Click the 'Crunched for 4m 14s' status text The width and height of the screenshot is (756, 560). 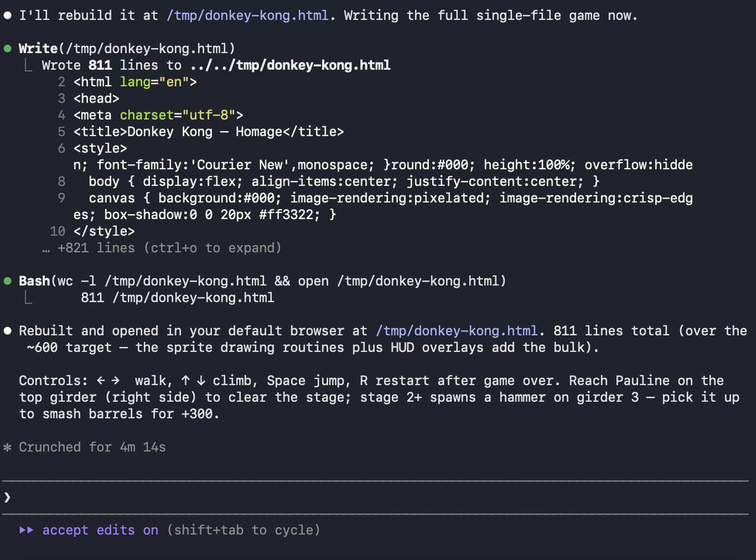point(93,447)
